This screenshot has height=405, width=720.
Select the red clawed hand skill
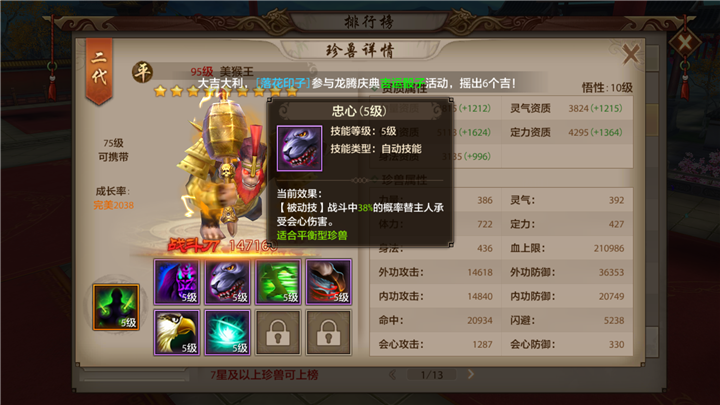[328, 281]
